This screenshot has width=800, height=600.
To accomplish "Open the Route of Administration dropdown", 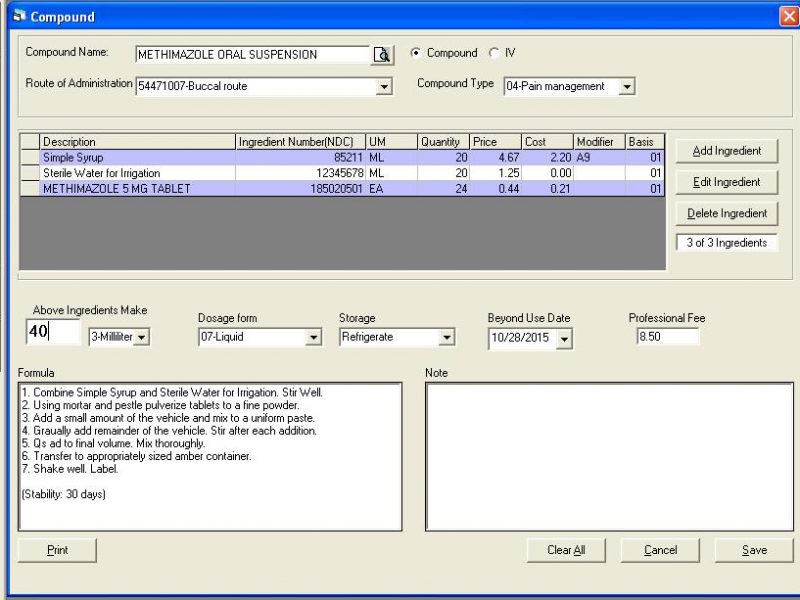I will pyautogui.click(x=385, y=85).
